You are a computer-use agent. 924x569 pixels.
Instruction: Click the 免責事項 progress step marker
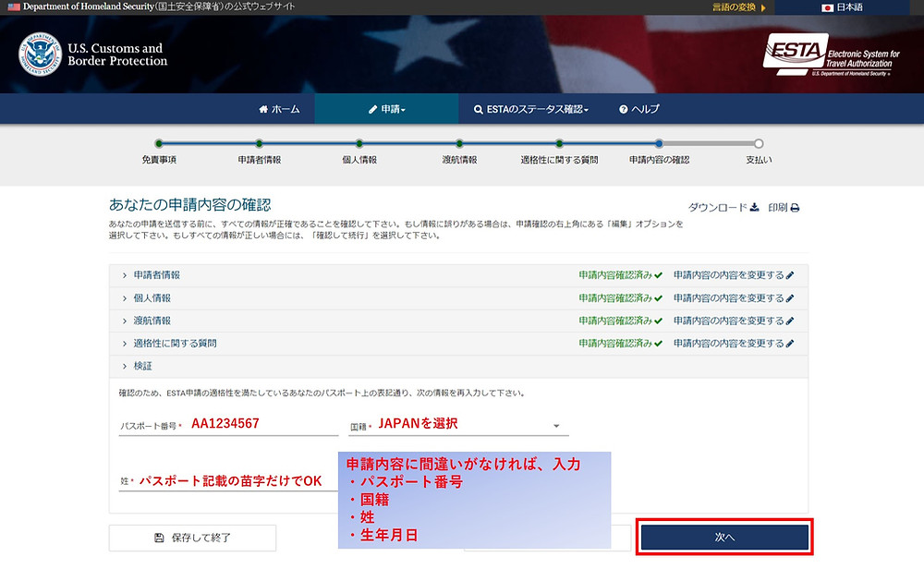click(159, 144)
